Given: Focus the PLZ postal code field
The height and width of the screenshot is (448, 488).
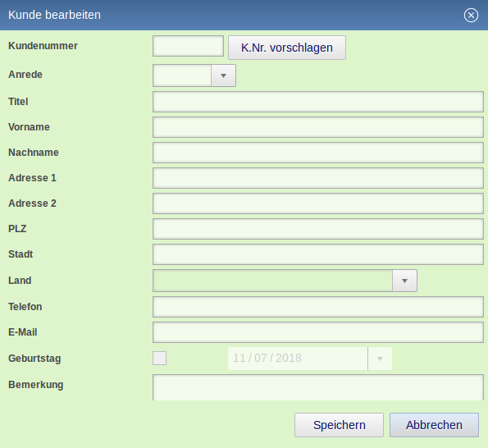Looking at the screenshot, I should pyautogui.click(x=318, y=229).
